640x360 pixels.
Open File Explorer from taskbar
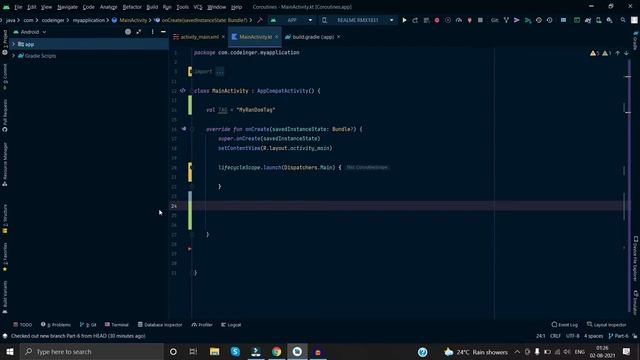214,351
